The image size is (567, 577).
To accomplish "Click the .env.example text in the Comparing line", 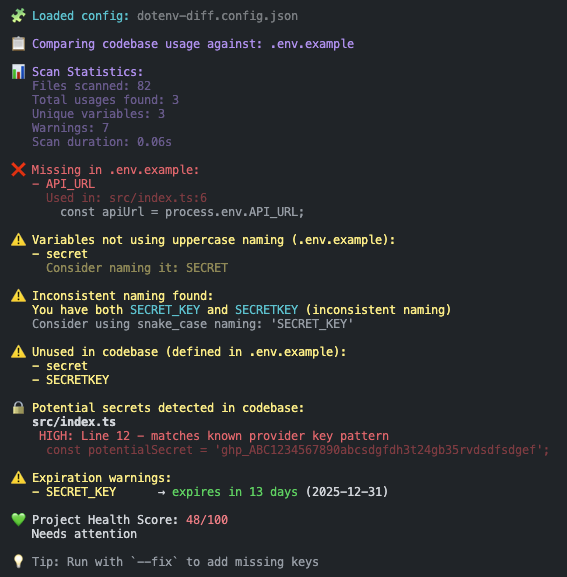I will 312,44.
